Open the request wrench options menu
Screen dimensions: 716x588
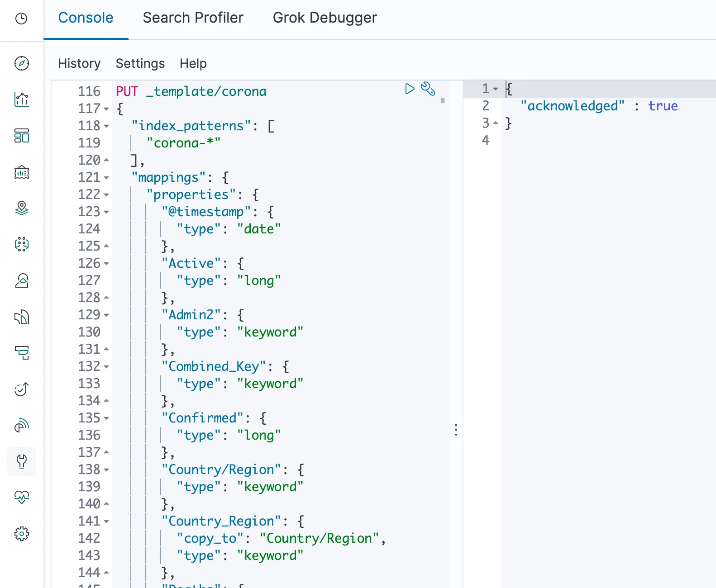(428, 89)
